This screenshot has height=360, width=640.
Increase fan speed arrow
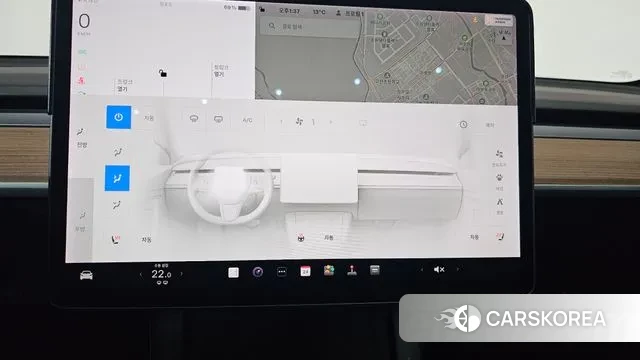click(331, 122)
